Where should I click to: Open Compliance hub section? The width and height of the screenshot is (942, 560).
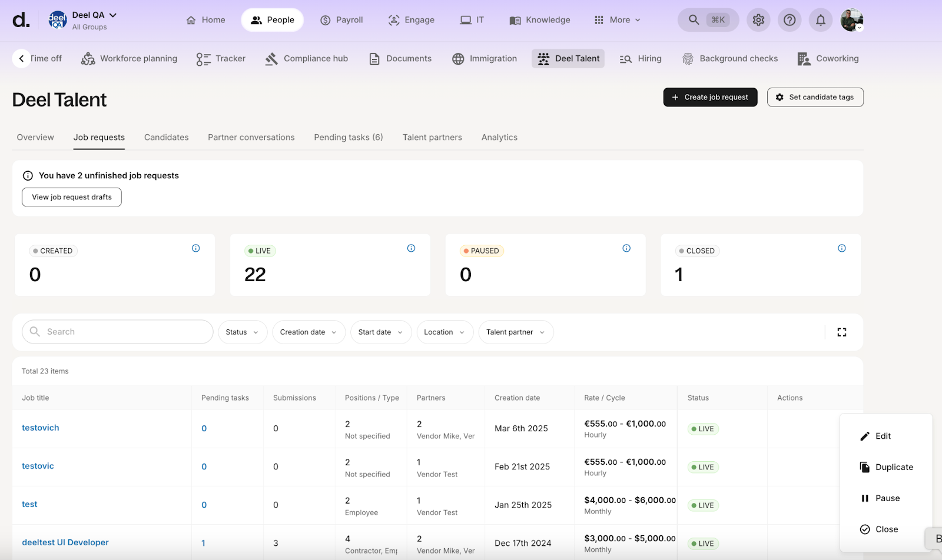pos(306,58)
